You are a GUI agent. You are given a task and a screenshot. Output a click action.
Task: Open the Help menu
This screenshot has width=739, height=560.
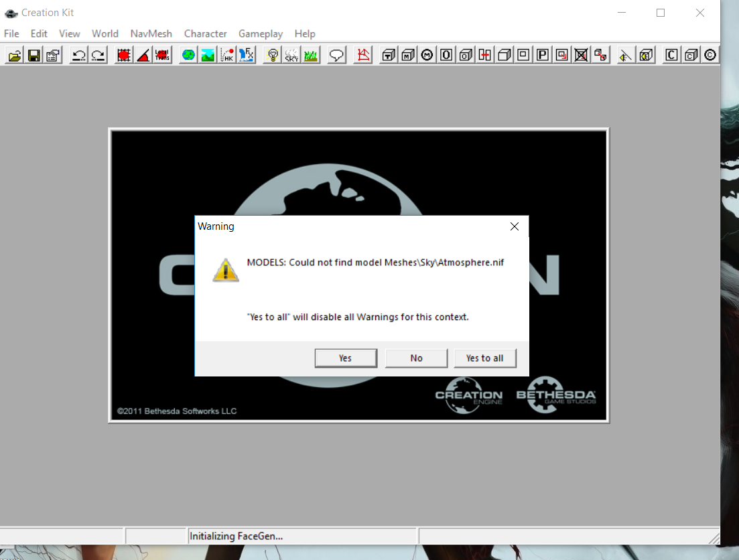pos(305,33)
